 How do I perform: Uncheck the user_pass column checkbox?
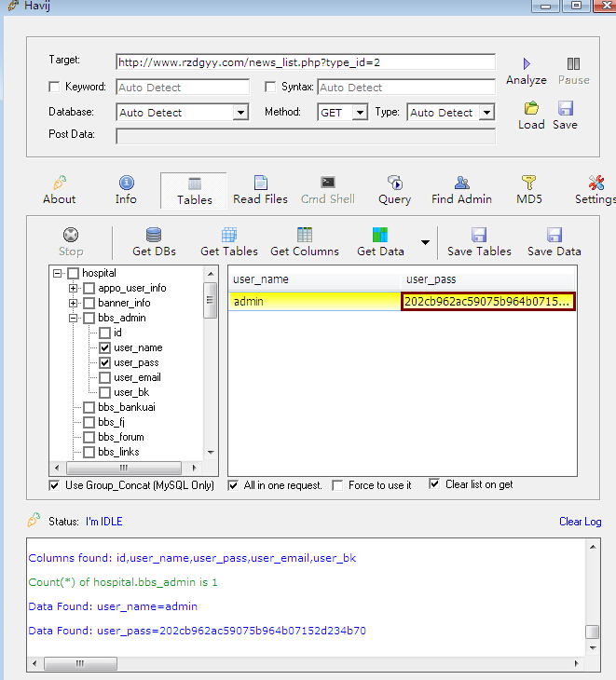point(104,362)
